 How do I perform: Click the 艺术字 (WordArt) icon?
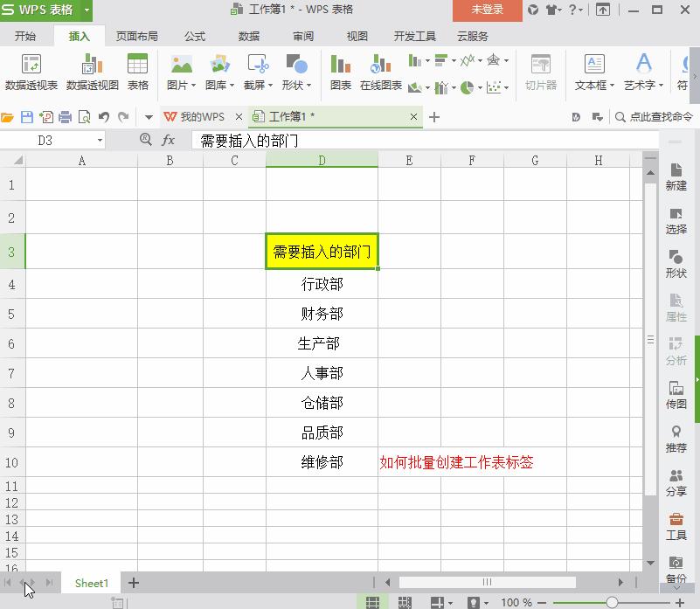point(642,70)
